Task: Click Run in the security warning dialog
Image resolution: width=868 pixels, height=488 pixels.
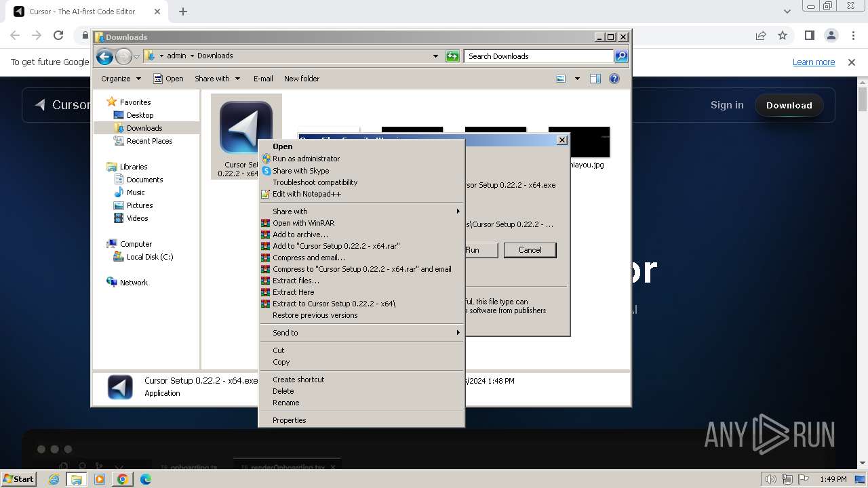Action: (x=481, y=250)
